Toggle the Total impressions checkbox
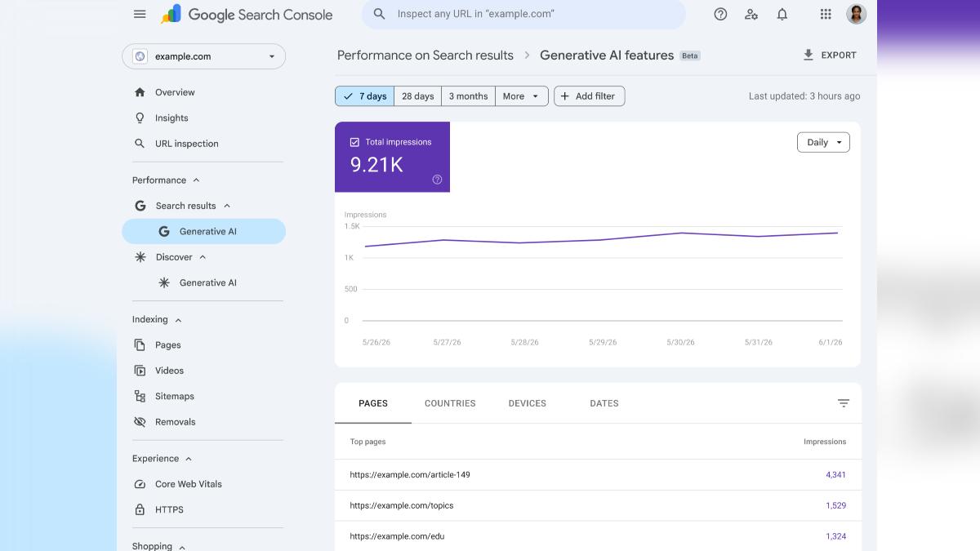The height and width of the screenshot is (551, 980). [354, 142]
